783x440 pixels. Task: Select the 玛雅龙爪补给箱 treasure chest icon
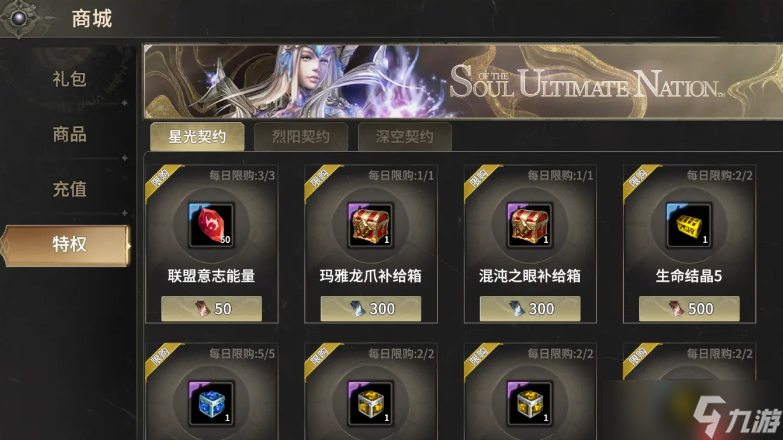pos(370,225)
